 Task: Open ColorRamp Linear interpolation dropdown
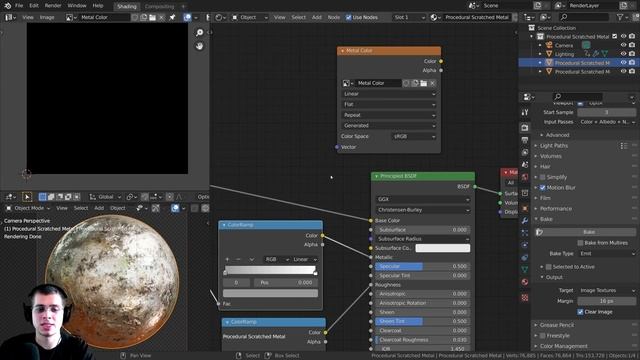[x=304, y=260]
